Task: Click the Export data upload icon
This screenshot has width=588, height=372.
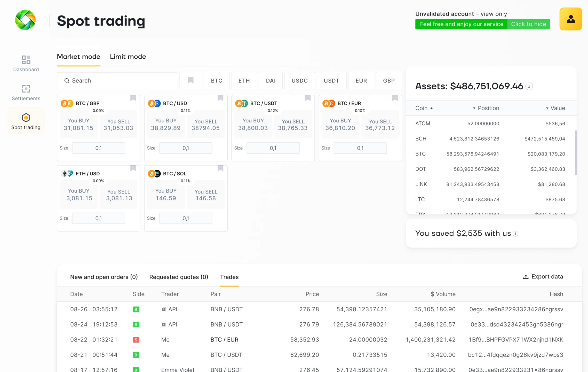Action: point(526,277)
